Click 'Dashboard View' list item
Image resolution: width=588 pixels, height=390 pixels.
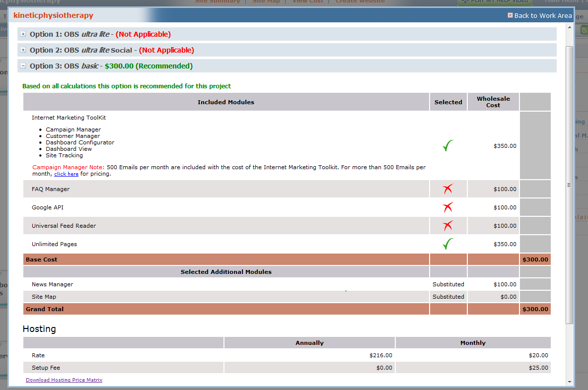(x=69, y=149)
